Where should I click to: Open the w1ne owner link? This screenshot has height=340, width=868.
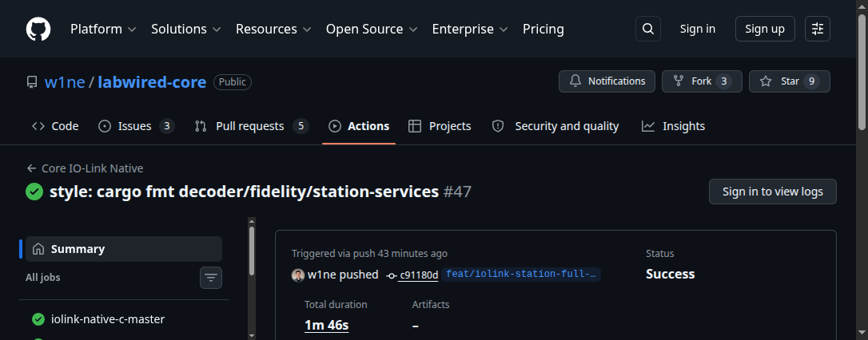65,82
